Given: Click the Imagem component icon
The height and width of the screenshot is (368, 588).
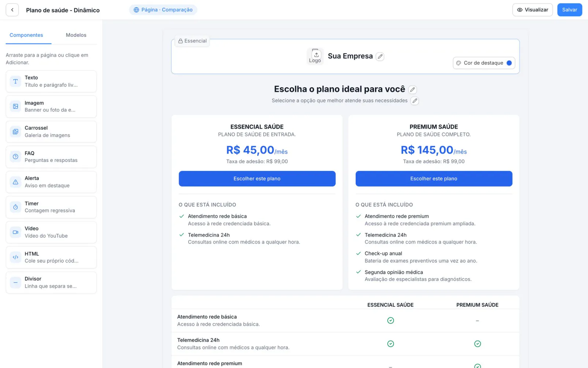Looking at the screenshot, I should (x=15, y=106).
